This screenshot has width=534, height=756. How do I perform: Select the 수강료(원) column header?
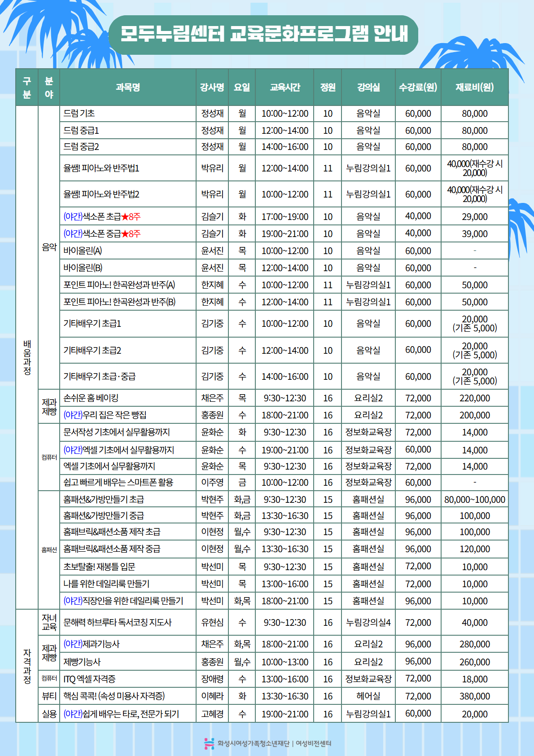click(x=418, y=87)
